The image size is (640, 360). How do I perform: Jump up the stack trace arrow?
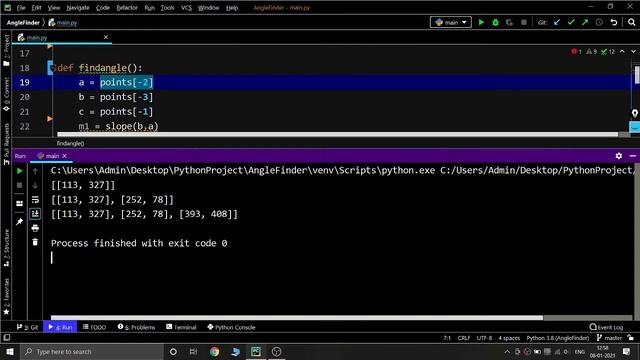coord(35,171)
